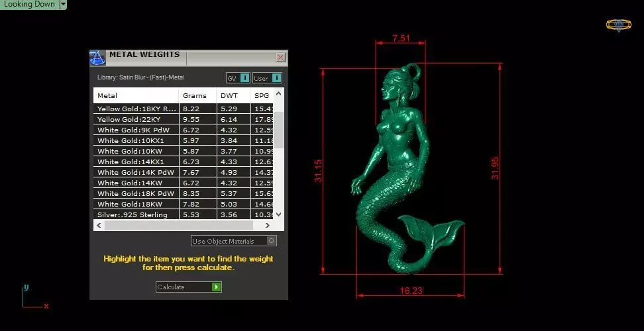Viewport: 644px width, 331px height.
Task: Click the SPG column header
Action: (x=262, y=95)
